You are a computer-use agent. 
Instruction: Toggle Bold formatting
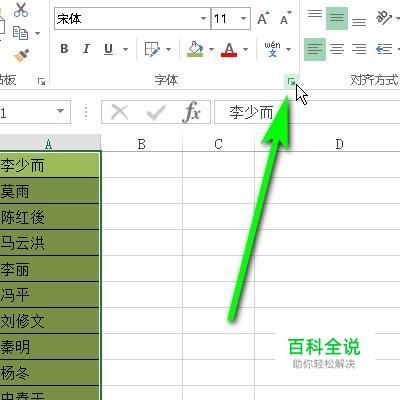pyautogui.click(x=64, y=49)
